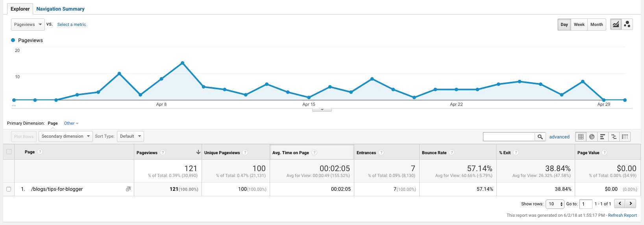Switch to line chart view
Screen dimensions: 644x225
[x=616, y=24]
